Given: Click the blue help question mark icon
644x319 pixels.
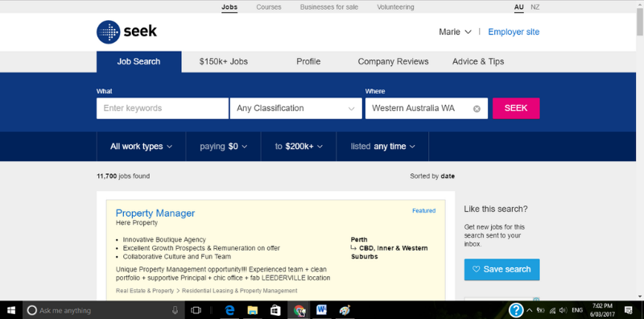Looking at the screenshot, I should pyautogui.click(x=516, y=310).
